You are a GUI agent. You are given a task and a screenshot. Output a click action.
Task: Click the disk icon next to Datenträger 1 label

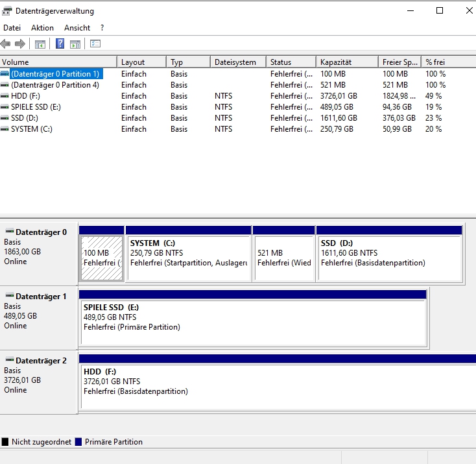pyautogui.click(x=10, y=296)
